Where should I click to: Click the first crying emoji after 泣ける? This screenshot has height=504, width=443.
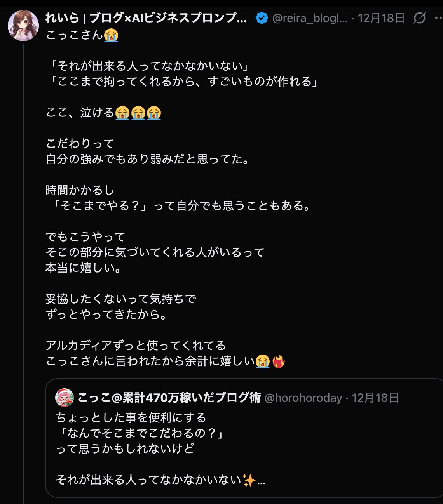click(122, 113)
